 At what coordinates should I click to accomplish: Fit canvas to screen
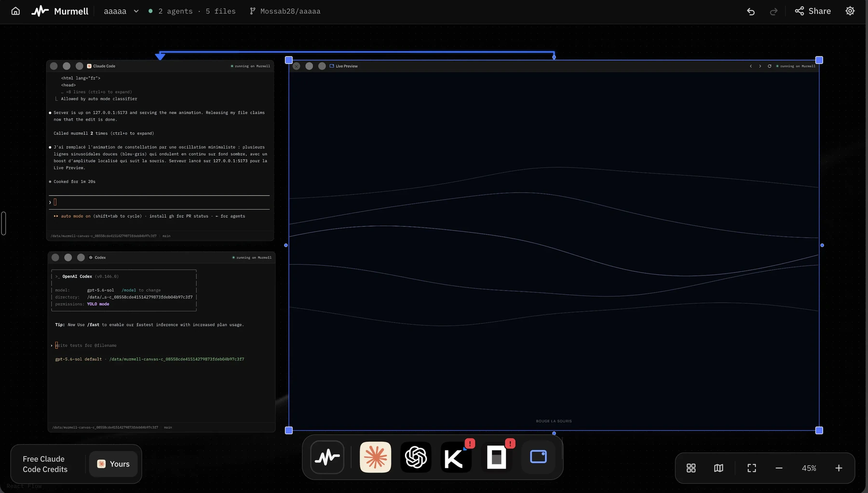pos(752,468)
